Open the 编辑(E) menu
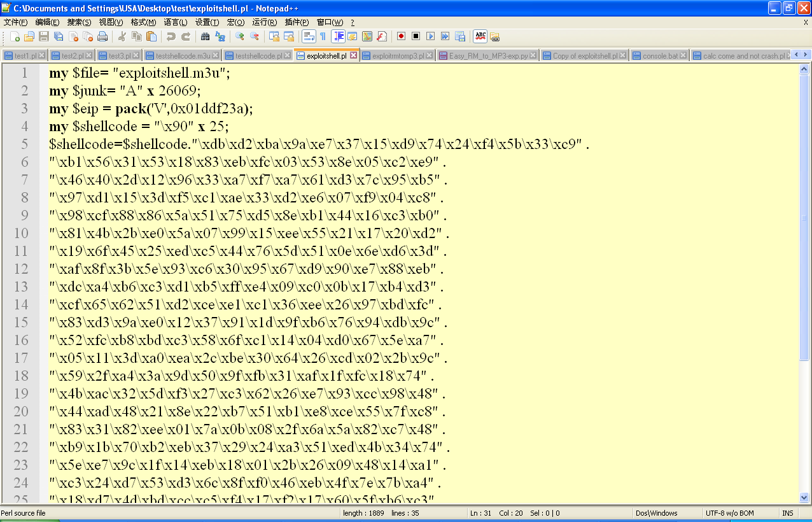The image size is (812, 522). tap(48, 22)
